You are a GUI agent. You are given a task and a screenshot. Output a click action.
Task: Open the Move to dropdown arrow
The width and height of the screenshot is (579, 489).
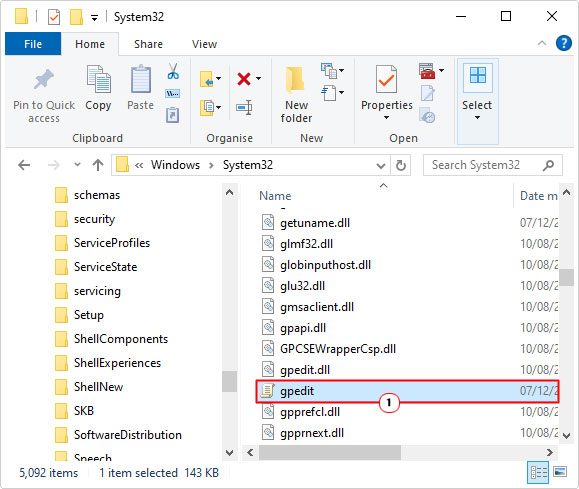(x=219, y=78)
